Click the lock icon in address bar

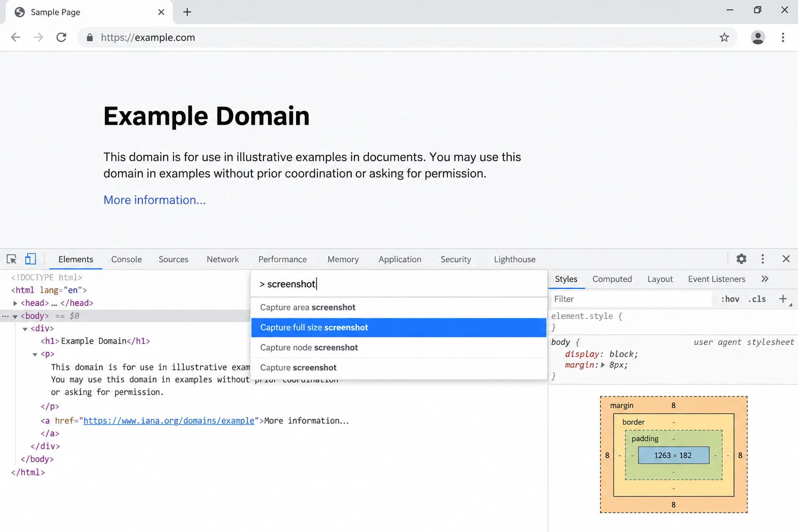[x=90, y=37]
